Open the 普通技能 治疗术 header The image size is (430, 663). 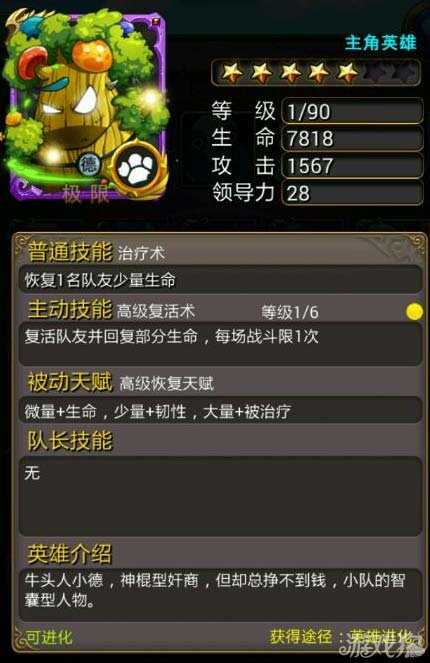(x=96, y=252)
